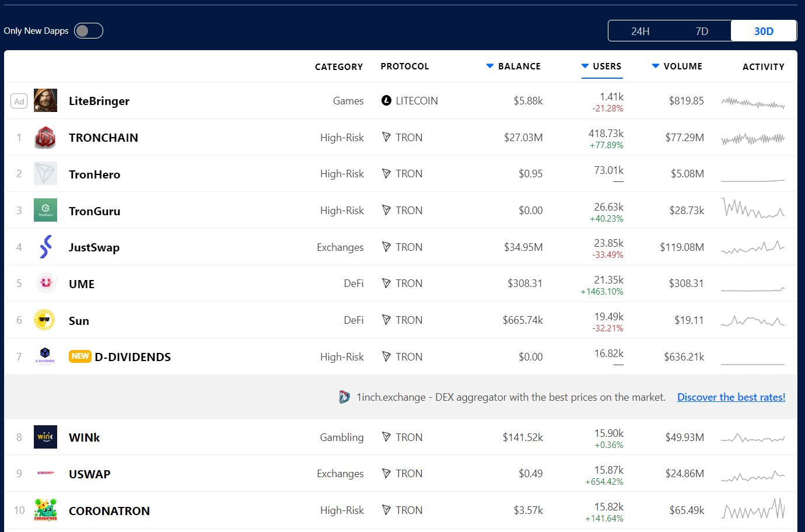Click the DeFi category in UME row
The height and width of the screenshot is (532, 805).
click(353, 283)
